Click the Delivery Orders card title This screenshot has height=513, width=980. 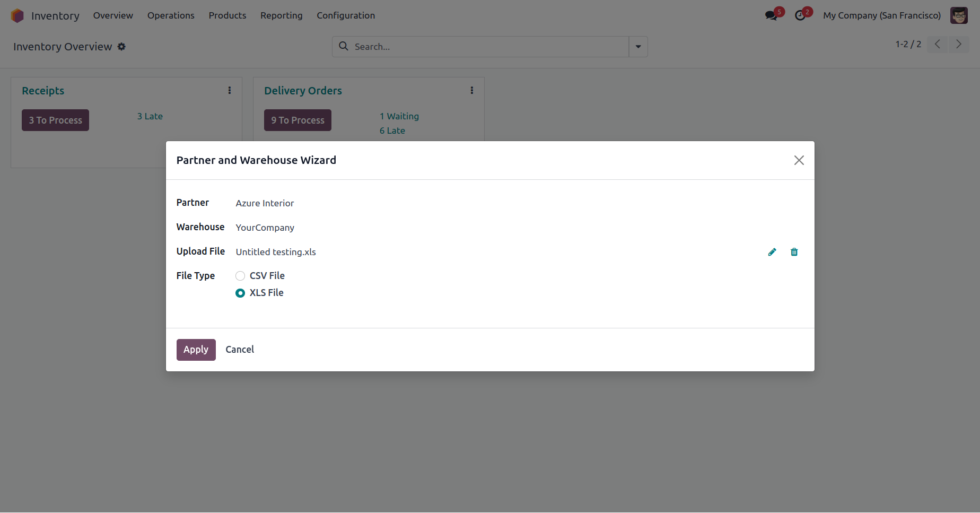[303, 91]
